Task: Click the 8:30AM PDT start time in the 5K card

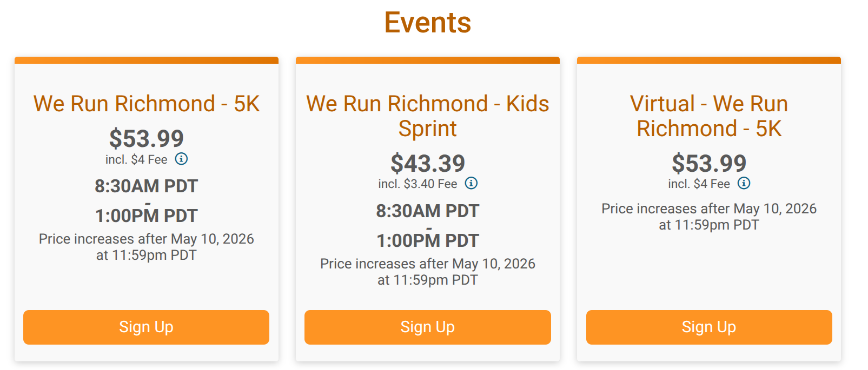Action: click(147, 186)
